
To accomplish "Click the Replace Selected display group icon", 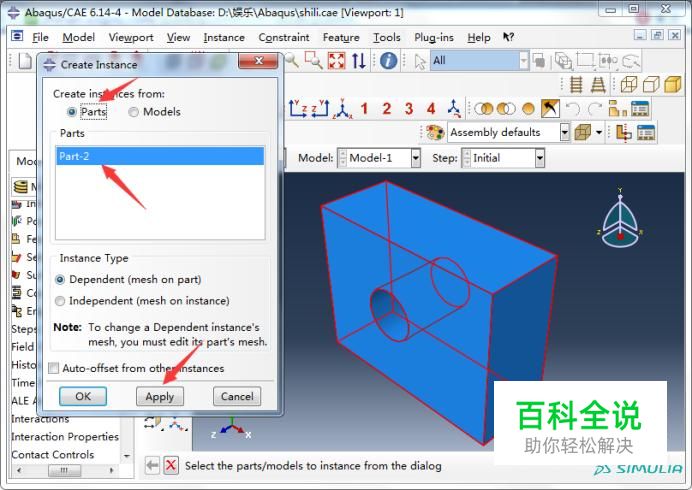I will (x=484, y=109).
